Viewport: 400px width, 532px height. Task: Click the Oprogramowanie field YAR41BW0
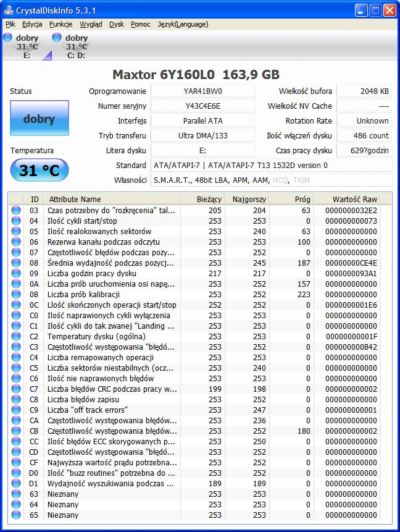click(x=202, y=91)
